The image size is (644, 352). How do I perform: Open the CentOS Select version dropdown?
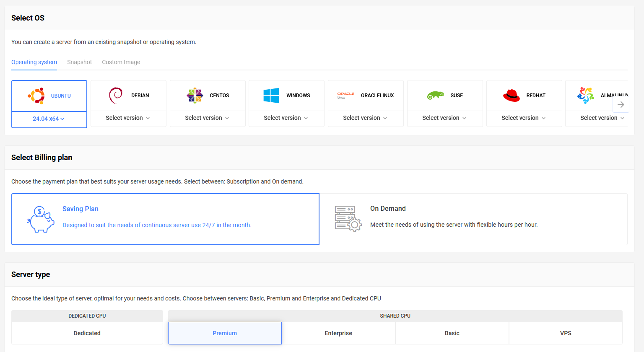point(208,118)
